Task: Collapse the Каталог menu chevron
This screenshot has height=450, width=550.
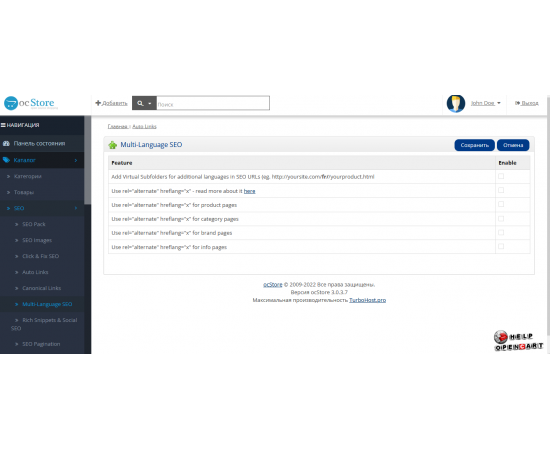Action: pos(76,161)
